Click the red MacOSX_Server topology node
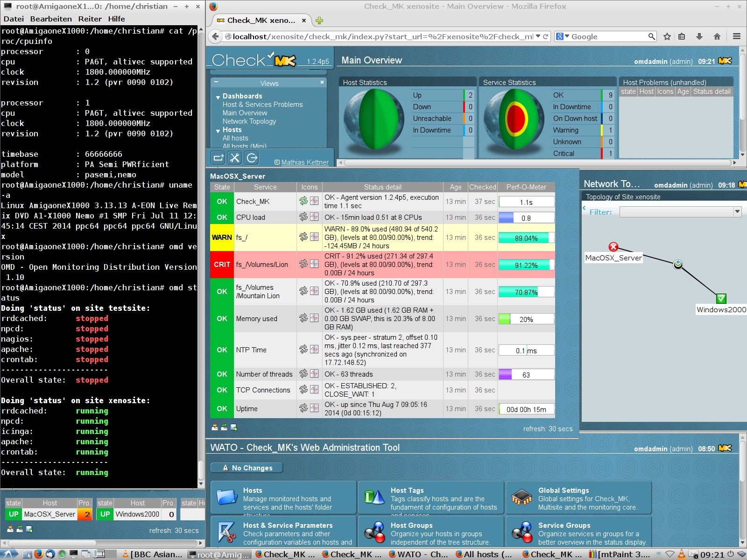 tap(613, 247)
